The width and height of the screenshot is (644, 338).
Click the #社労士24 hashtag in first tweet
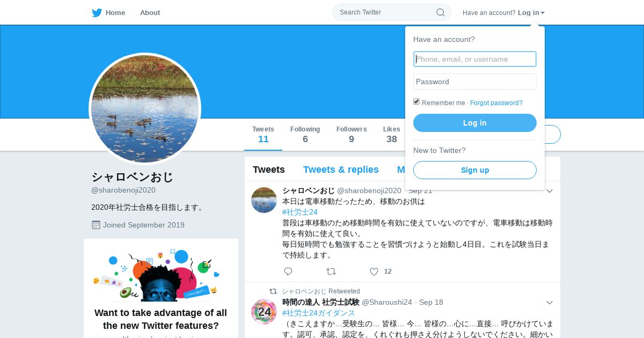[300, 212]
